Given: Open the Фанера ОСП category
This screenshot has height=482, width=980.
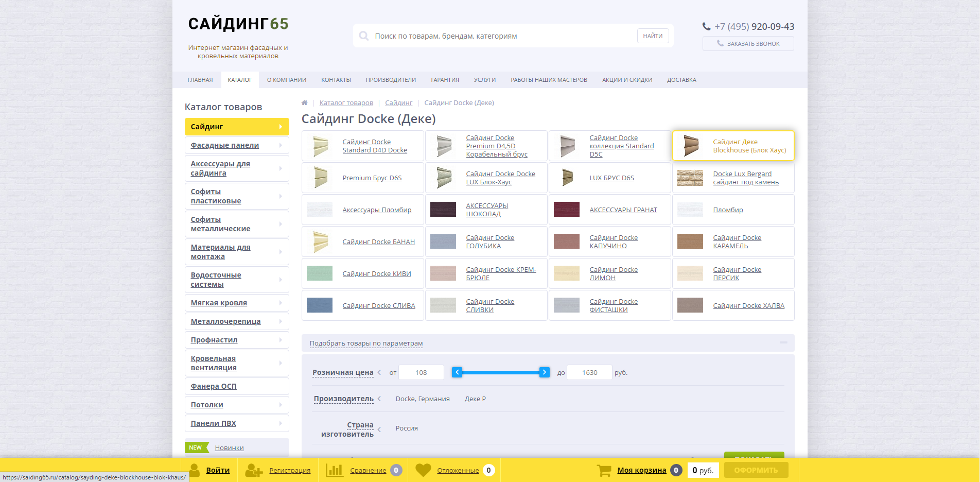Looking at the screenshot, I should click(237, 386).
